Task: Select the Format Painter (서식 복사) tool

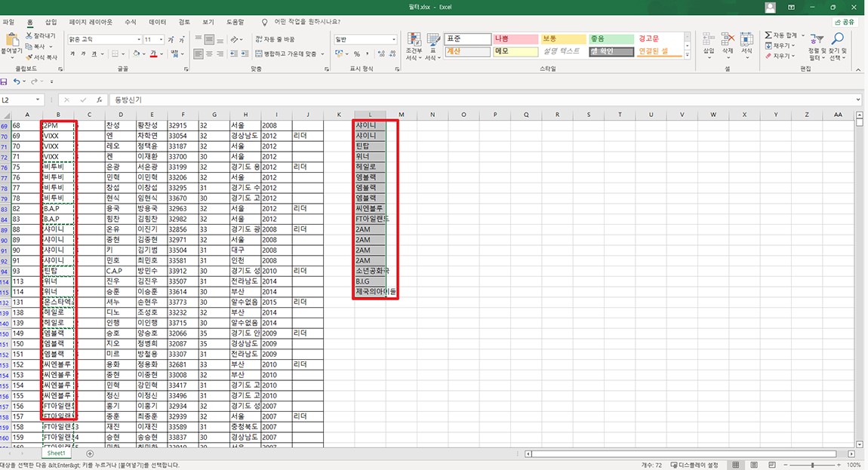Action: click(42, 57)
